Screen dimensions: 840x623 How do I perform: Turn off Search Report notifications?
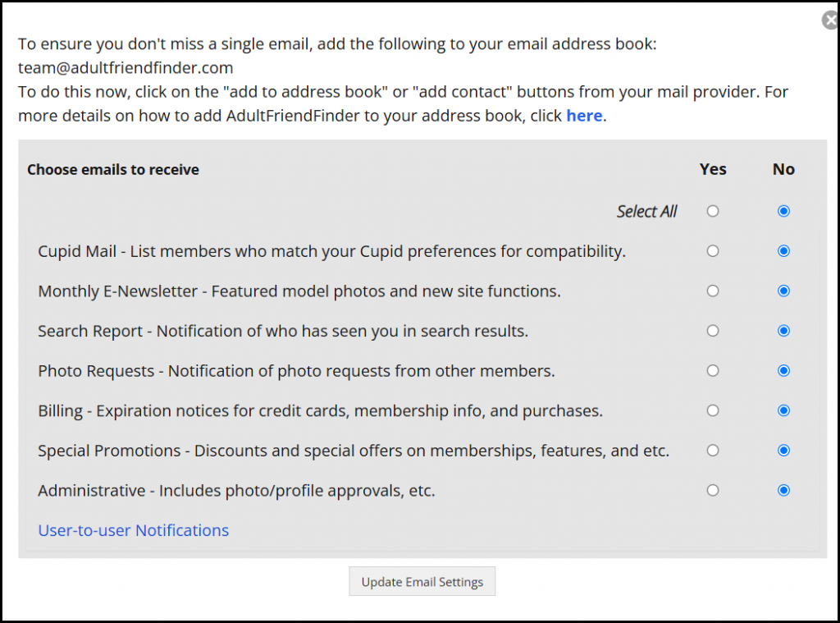783,331
